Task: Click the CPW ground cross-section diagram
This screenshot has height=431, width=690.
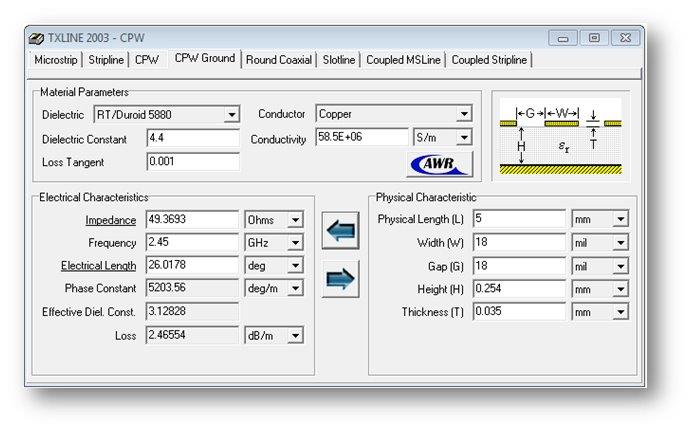Action: click(x=558, y=136)
